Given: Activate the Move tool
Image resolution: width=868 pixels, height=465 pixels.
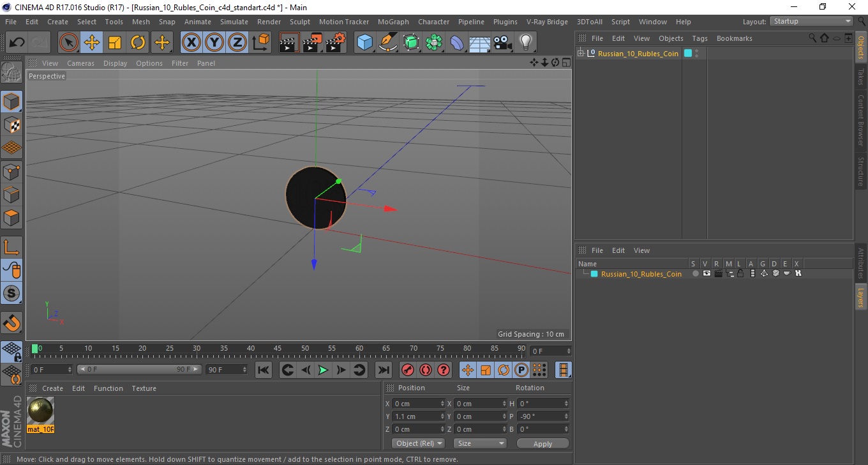Looking at the screenshot, I should coord(92,43).
